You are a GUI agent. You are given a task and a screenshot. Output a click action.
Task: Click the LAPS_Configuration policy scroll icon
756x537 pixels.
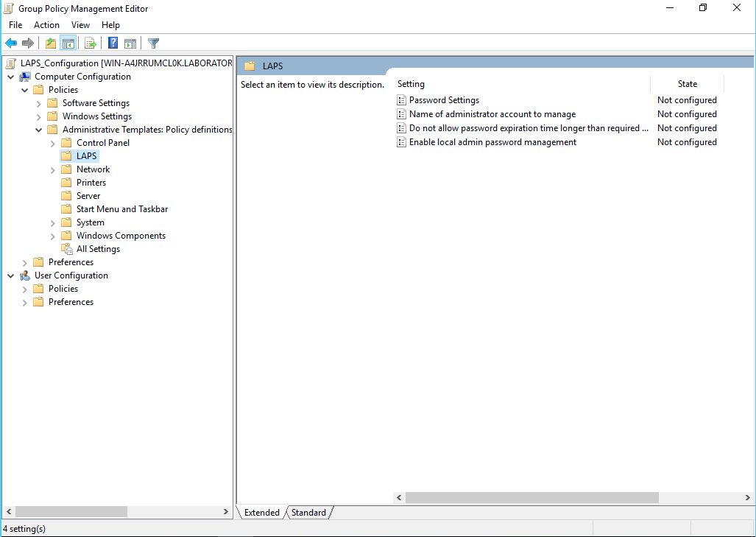pos(10,63)
